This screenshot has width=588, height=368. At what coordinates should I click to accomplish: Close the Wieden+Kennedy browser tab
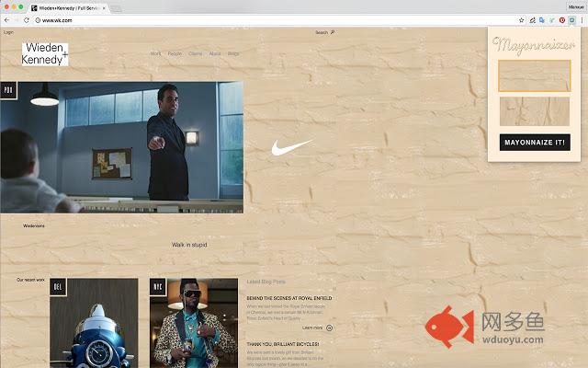coord(104,8)
